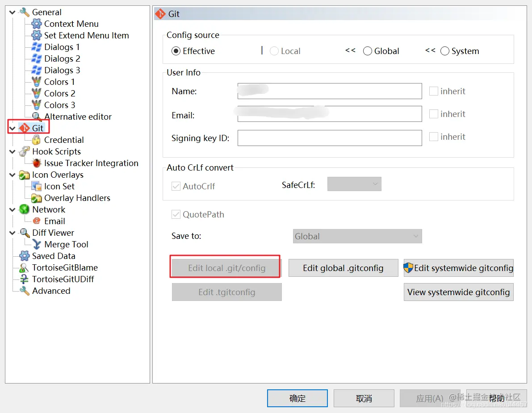This screenshot has width=532, height=413.
Task: Click the Set Extend Menu Item icon
Action: tap(36, 35)
